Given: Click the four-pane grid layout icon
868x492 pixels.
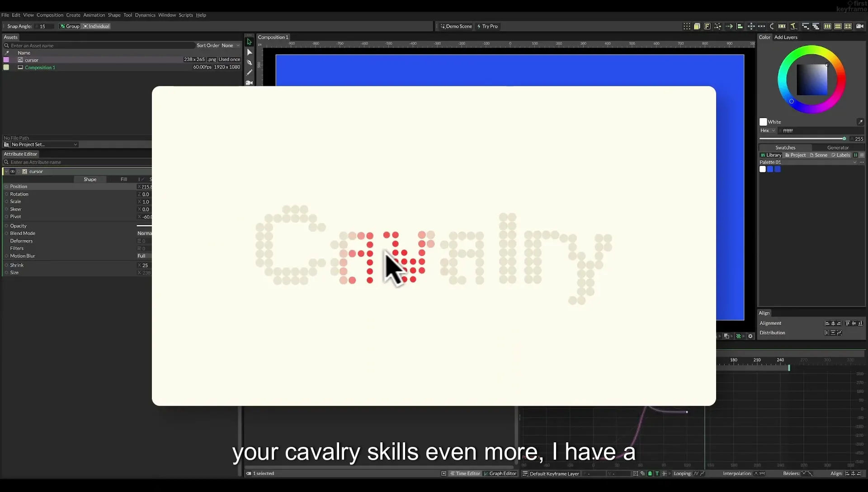Looking at the screenshot, I should click(x=848, y=26).
